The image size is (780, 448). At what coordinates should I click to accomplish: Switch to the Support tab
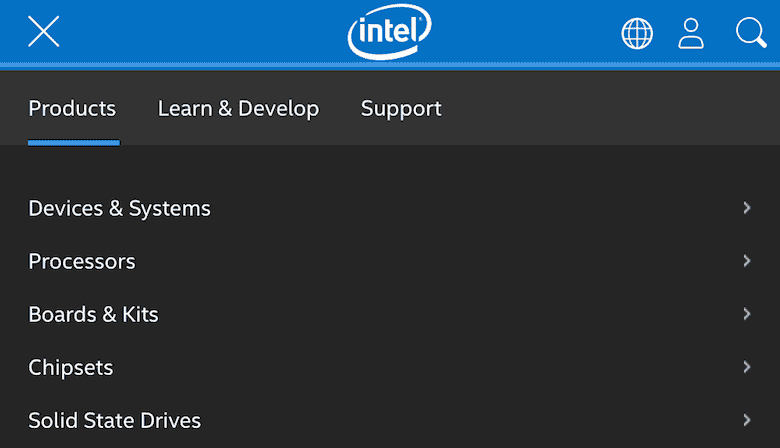[401, 109]
